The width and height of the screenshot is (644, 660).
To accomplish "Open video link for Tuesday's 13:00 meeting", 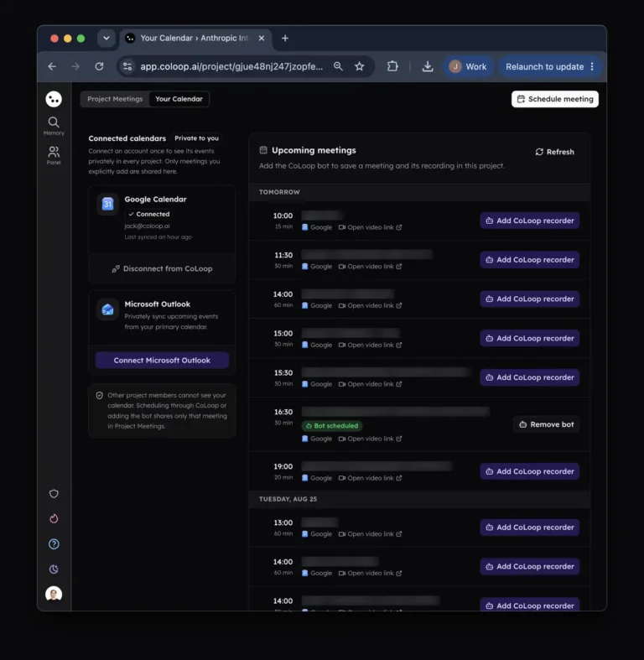I will click(x=371, y=533).
